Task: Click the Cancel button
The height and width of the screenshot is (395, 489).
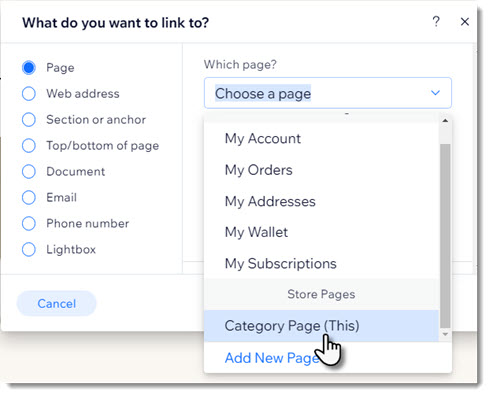Action: [57, 303]
